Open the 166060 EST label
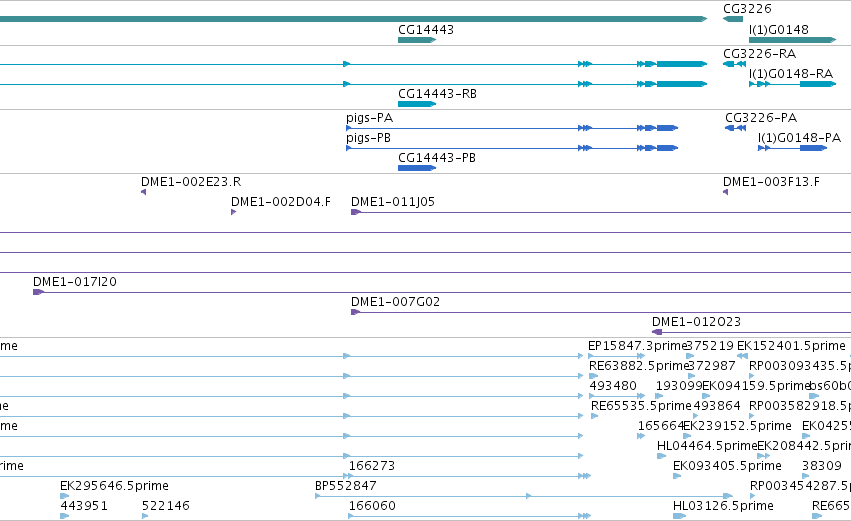 (x=372, y=506)
